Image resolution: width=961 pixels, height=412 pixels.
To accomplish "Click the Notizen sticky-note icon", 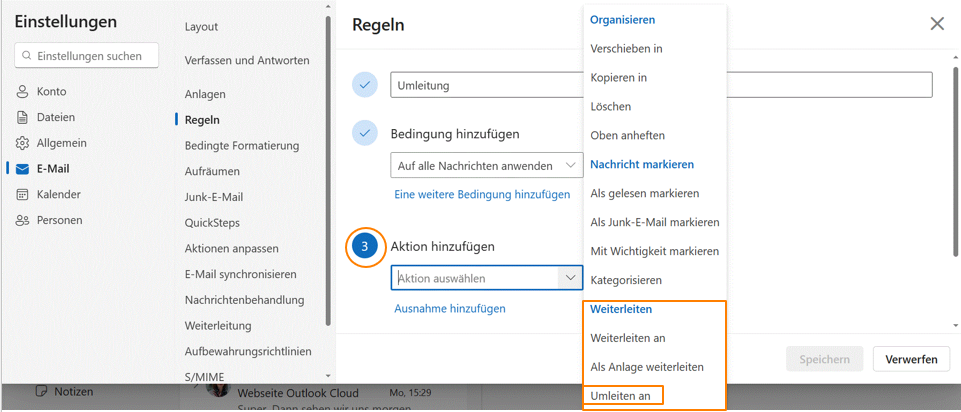I will pyautogui.click(x=42, y=391).
